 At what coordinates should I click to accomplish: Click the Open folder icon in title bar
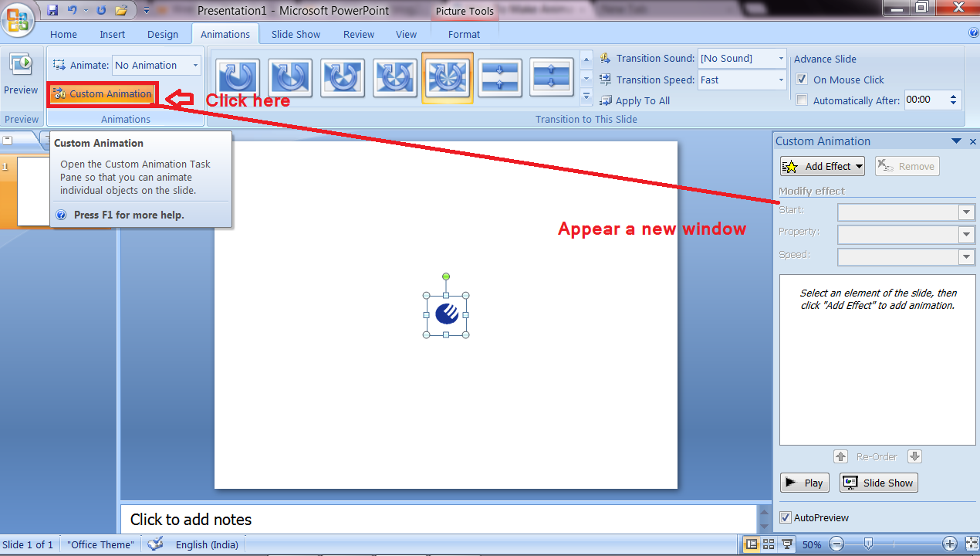click(x=121, y=10)
